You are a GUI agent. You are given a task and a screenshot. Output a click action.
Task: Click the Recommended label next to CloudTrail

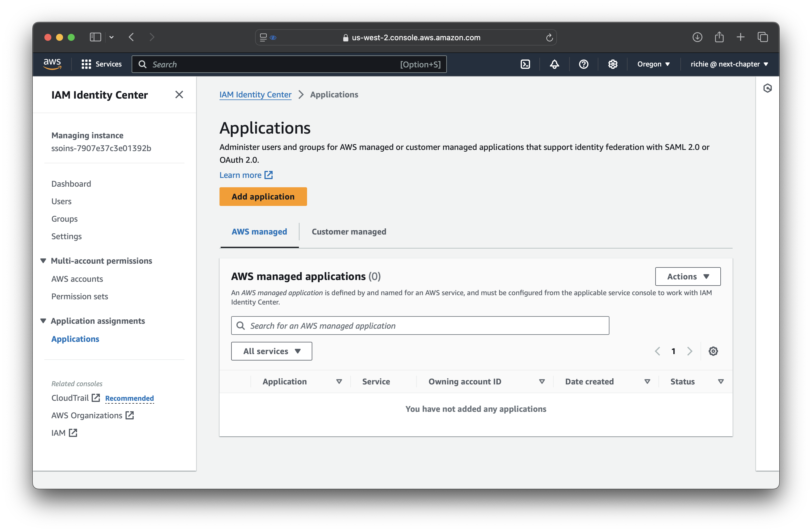coord(129,398)
